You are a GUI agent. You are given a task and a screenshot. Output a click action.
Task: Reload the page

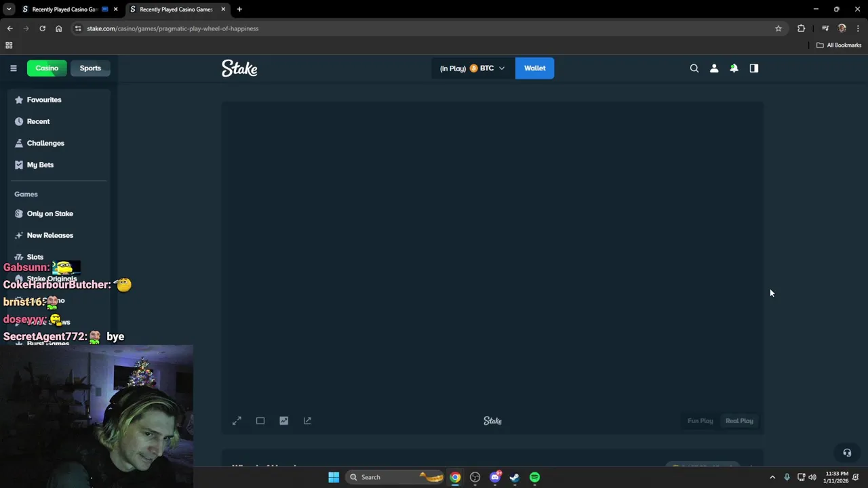click(42, 28)
